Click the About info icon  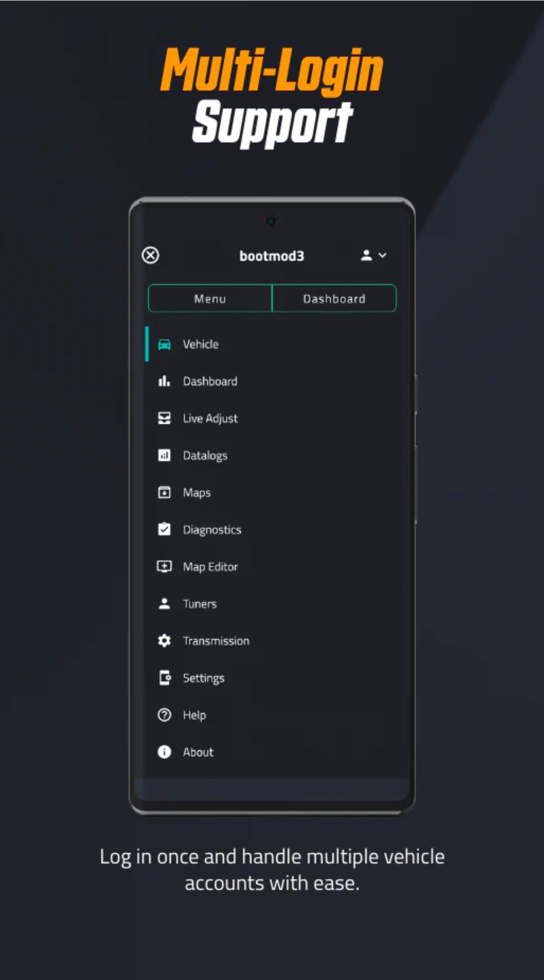pos(164,752)
